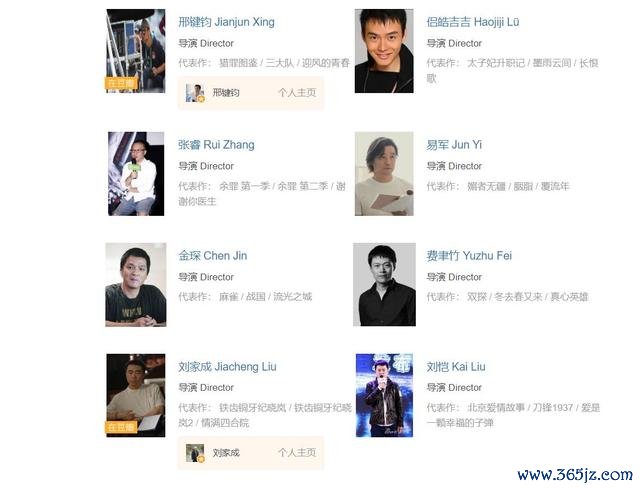Click Kai Liu's stage photo thumbnail
This screenshot has width=640, height=490.
(384, 395)
